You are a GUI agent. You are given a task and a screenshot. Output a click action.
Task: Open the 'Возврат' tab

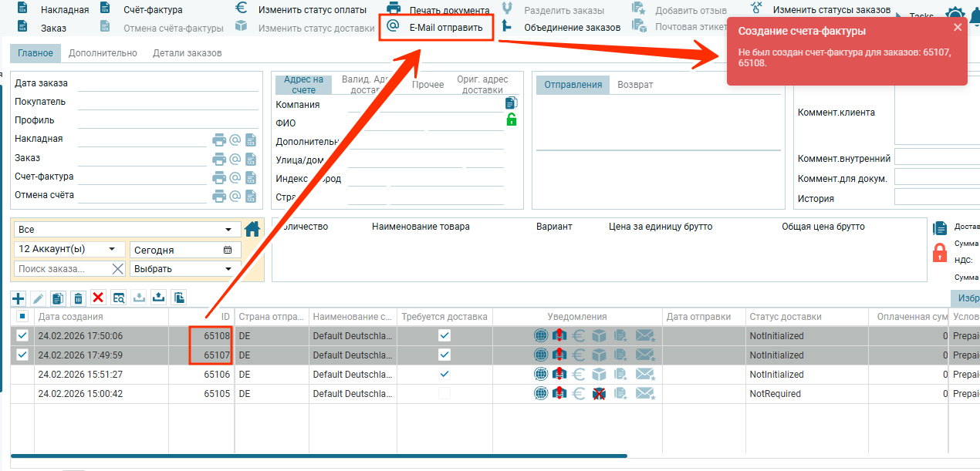tap(635, 85)
